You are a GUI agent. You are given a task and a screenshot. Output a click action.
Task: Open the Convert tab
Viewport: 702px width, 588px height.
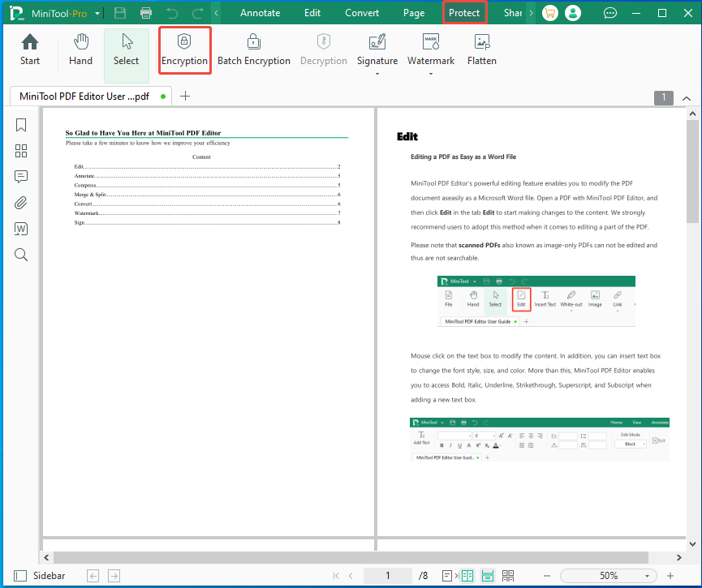(x=362, y=13)
